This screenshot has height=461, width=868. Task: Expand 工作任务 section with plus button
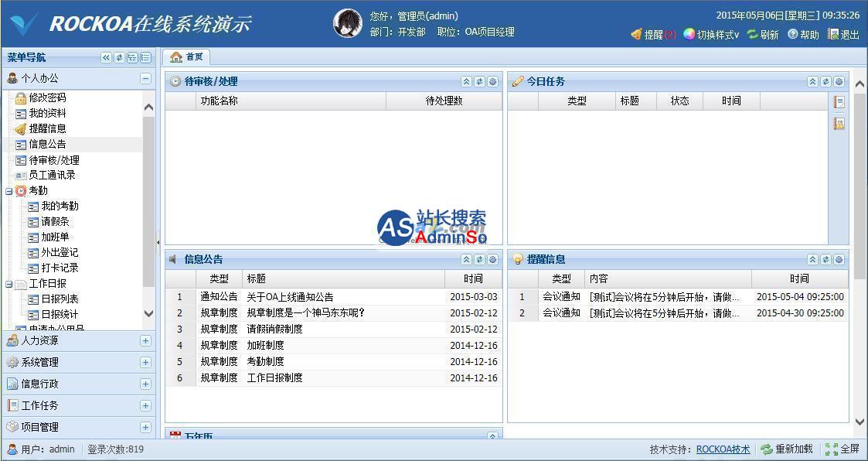(145, 405)
